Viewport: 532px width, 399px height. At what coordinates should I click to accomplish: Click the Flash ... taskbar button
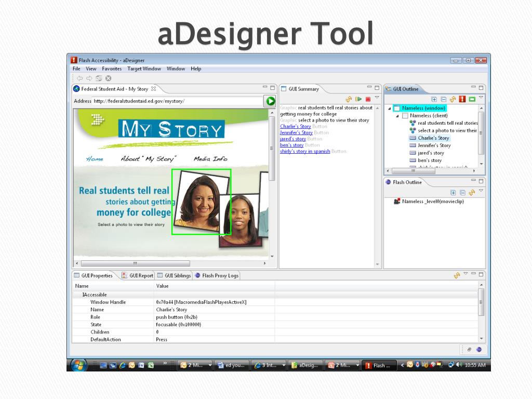pyautogui.click(x=379, y=365)
